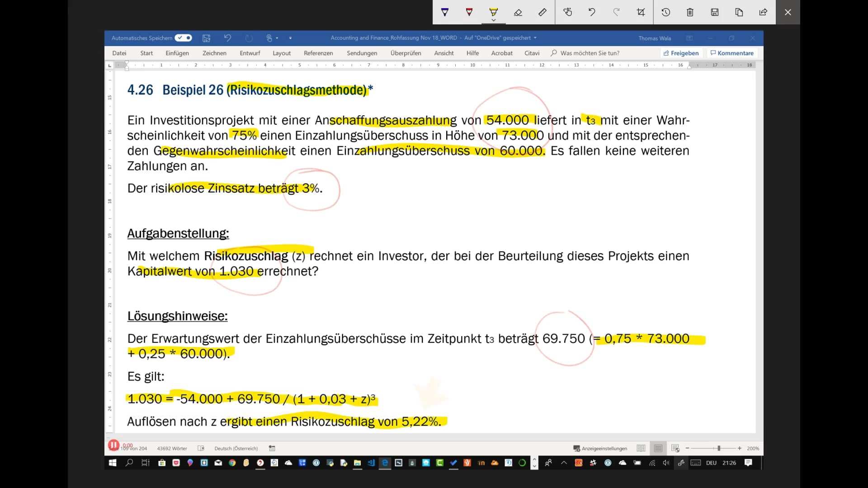Image resolution: width=868 pixels, height=488 pixels.
Task: Redo ink stroke in snip toolbar
Action: tap(616, 12)
